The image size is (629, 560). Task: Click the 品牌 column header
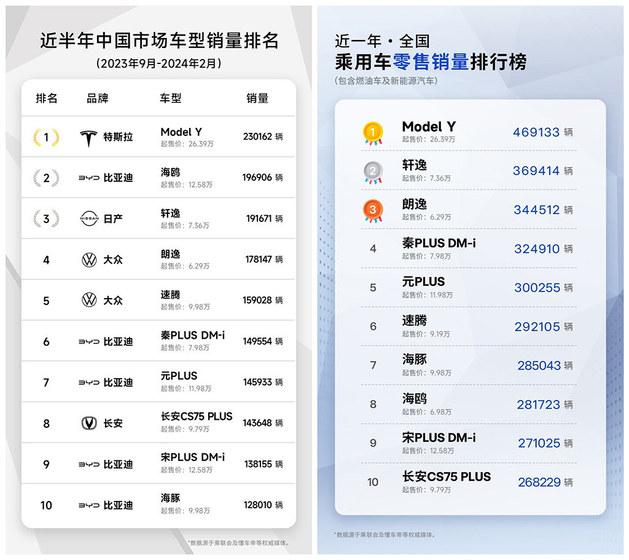98,99
